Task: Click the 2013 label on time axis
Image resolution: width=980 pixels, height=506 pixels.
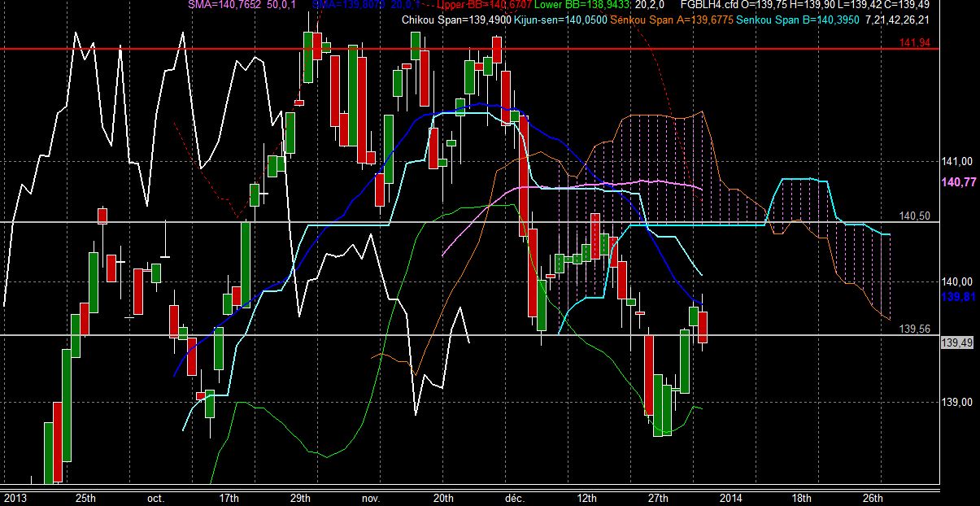Action: (15, 497)
